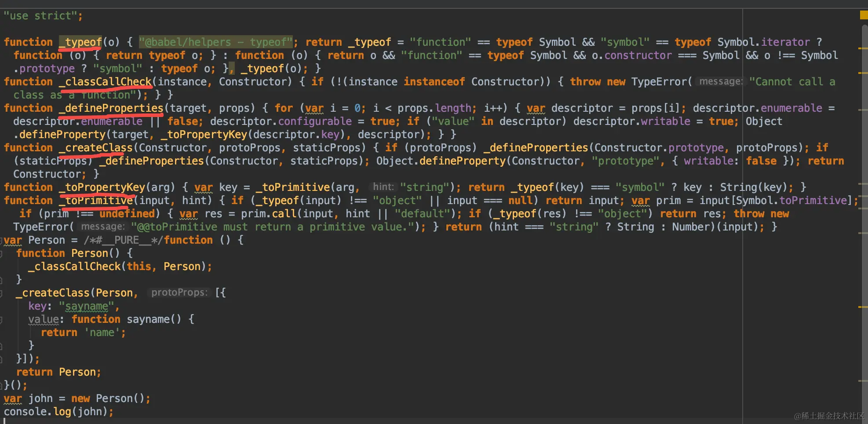Click the "object" string after _typeof(res) !==
Screen dimensions: 868x424
[x=622, y=214]
